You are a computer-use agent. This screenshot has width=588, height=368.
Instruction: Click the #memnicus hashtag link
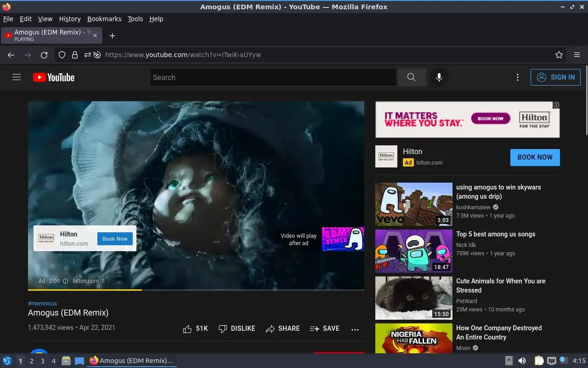point(42,304)
